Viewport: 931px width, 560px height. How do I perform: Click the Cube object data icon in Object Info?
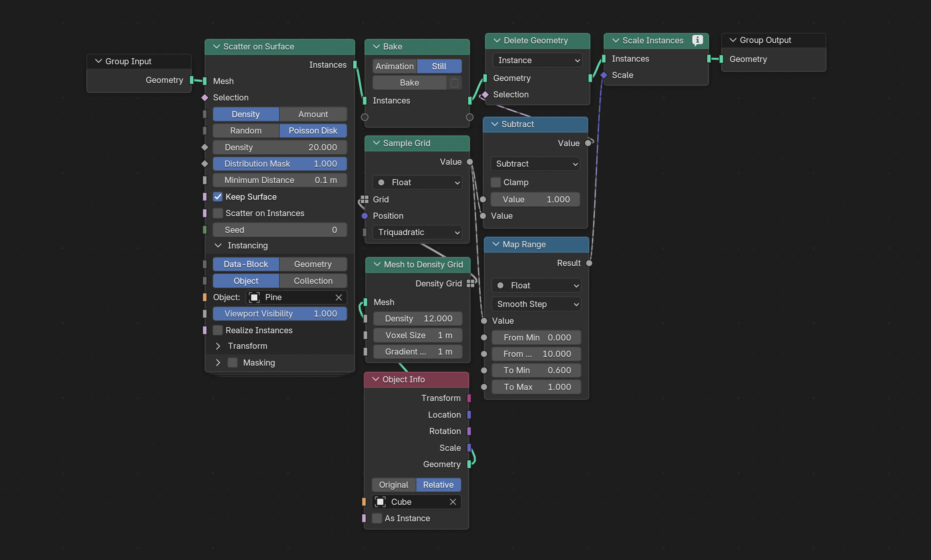click(380, 502)
